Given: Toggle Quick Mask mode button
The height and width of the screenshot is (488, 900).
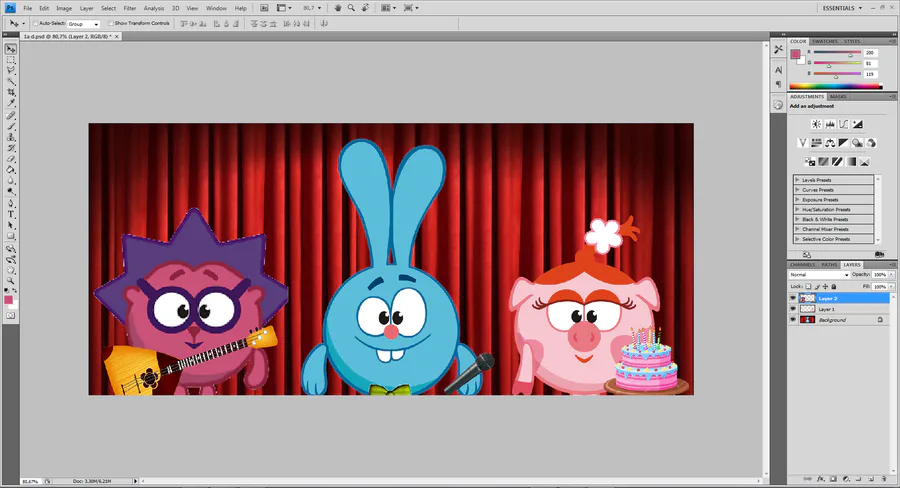Looking at the screenshot, I should pos(11,316).
